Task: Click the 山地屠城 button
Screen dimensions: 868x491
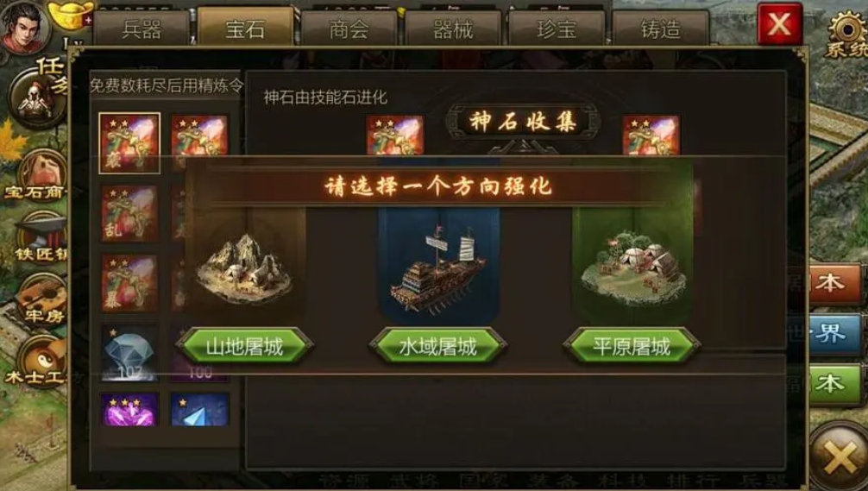Action: tap(245, 347)
